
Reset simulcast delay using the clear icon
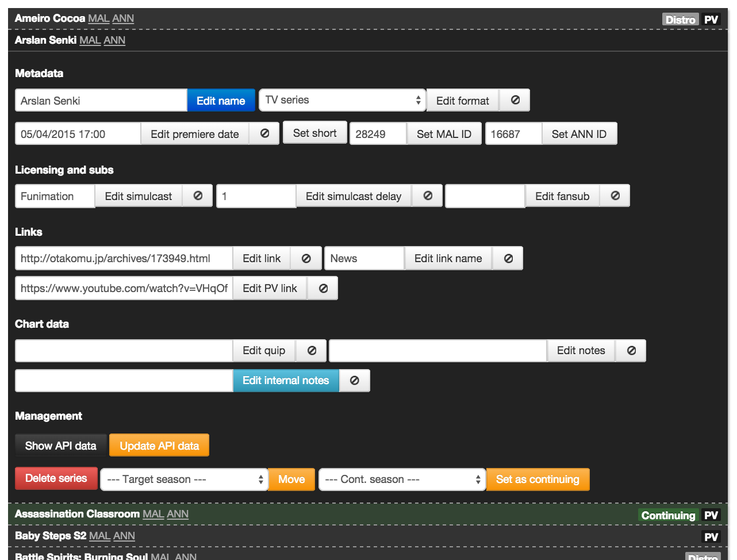pyautogui.click(x=428, y=196)
